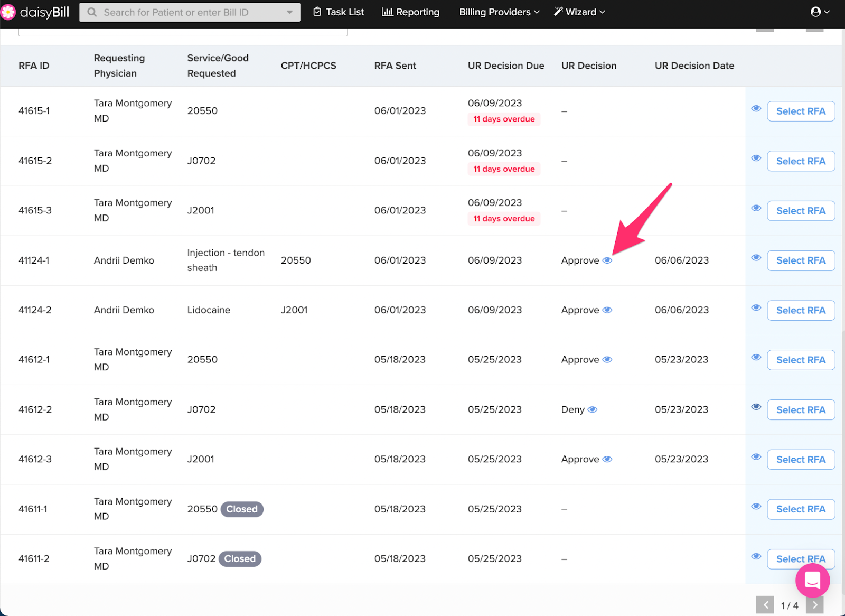Screen dimensions: 845x616
Task: View the UR decision for RFA 41124-1
Action: tap(607, 260)
